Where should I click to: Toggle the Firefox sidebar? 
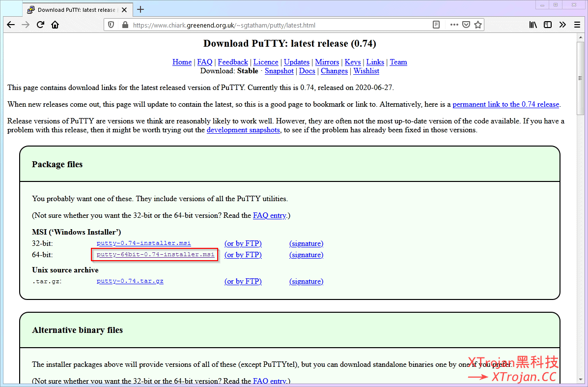pyautogui.click(x=547, y=25)
